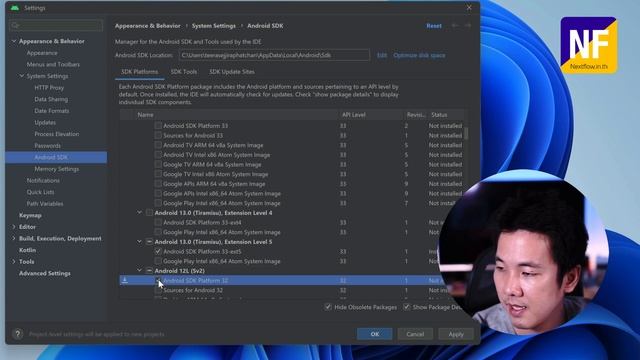Open Path Variables settings
This screenshot has width=640, height=360.
(x=44, y=204)
